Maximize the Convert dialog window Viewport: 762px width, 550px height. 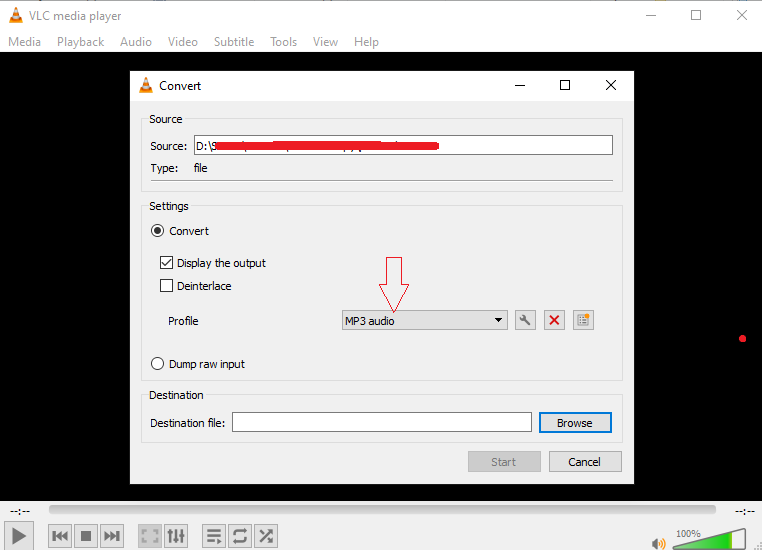click(x=565, y=86)
